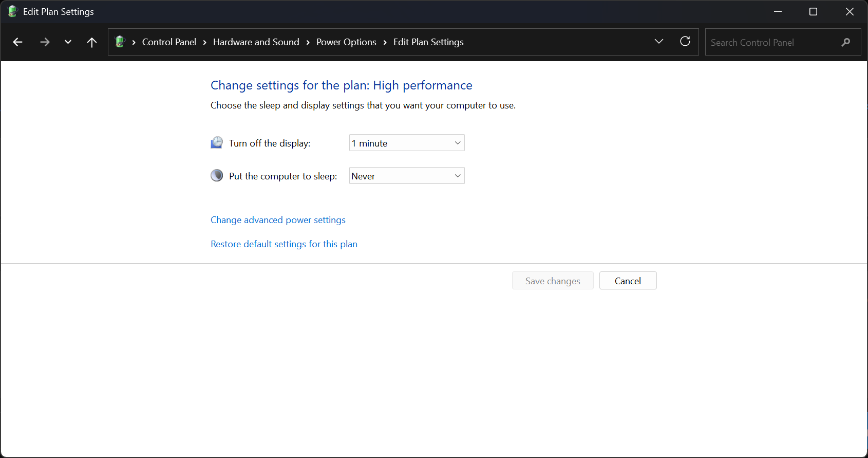Click Restore default settings for this plan
The width and height of the screenshot is (868, 458).
pyautogui.click(x=284, y=244)
